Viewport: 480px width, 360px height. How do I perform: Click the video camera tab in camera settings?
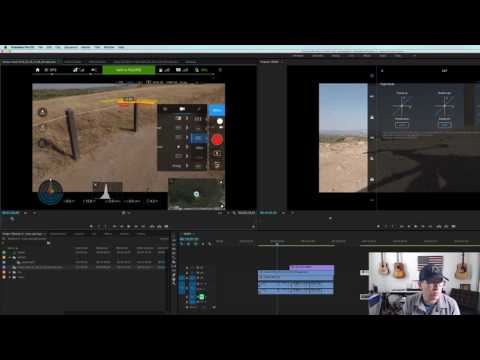pyautogui.click(x=182, y=109)
